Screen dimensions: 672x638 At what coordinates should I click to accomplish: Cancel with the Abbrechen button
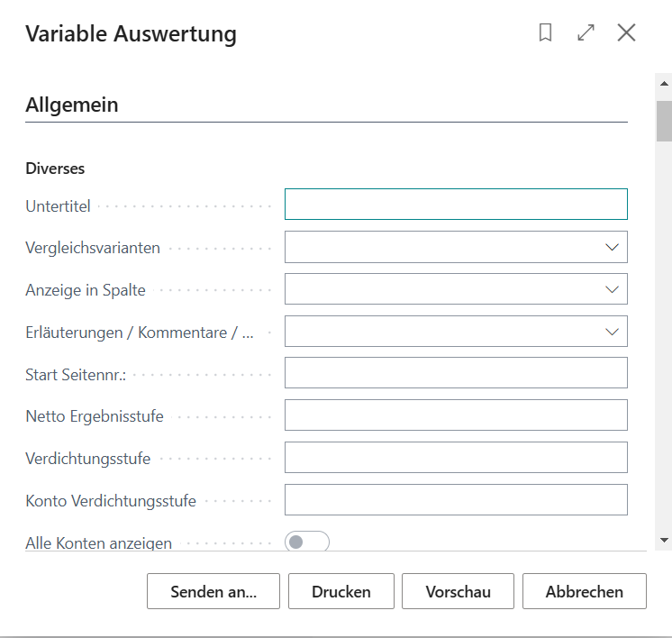584,591
